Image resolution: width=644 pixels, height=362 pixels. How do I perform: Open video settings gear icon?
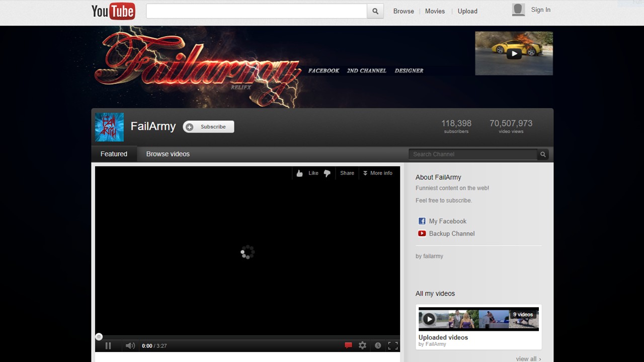pyautogui.click(x=362, y=345)
